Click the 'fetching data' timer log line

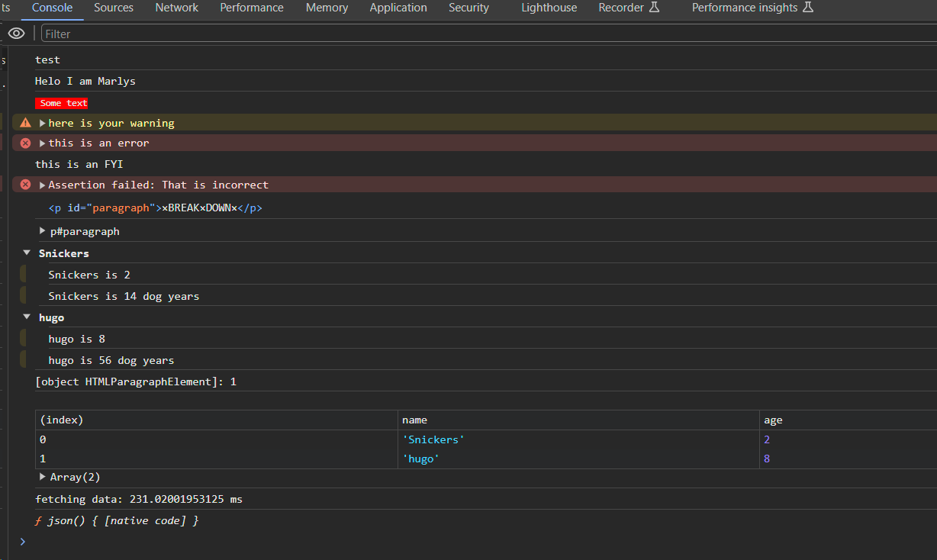(x=139, y=499)
